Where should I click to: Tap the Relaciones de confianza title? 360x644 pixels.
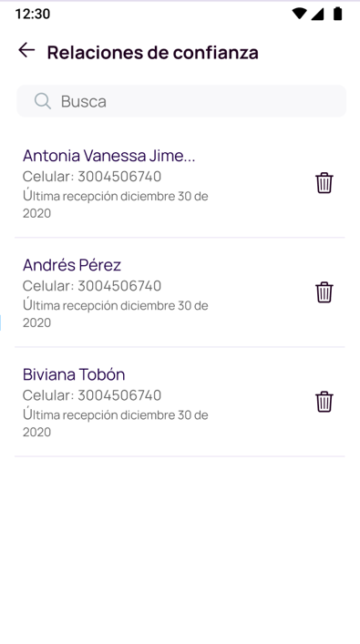pyautogui.click(x=153, y=53)
